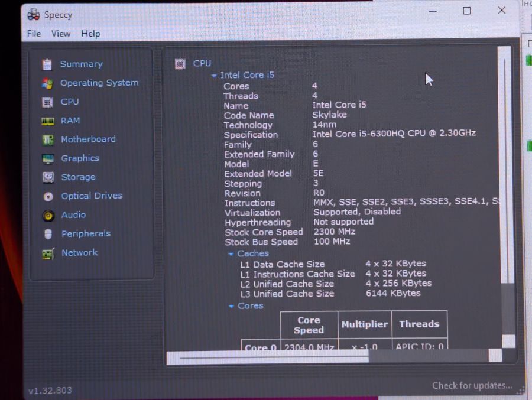Open the Motherboard section
Image resolution: width=532 pixels, height=400 pixels.
pyautogui.click(x=88, y=139)
